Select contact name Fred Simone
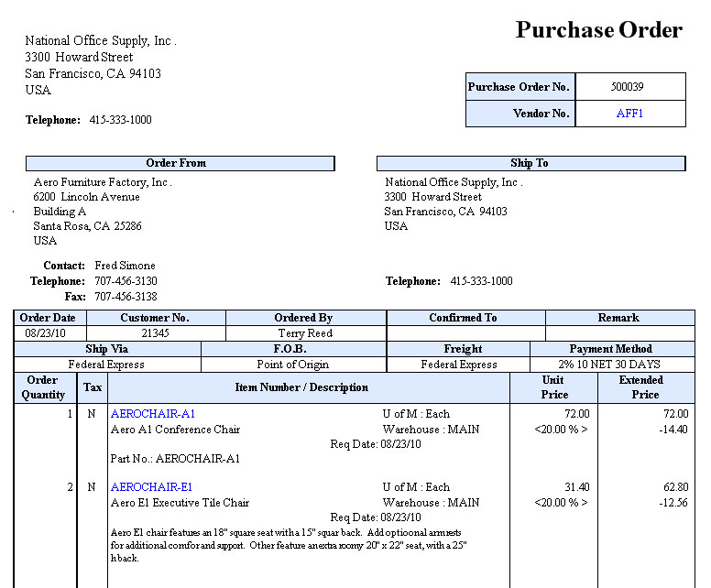 tap(126, 266)
